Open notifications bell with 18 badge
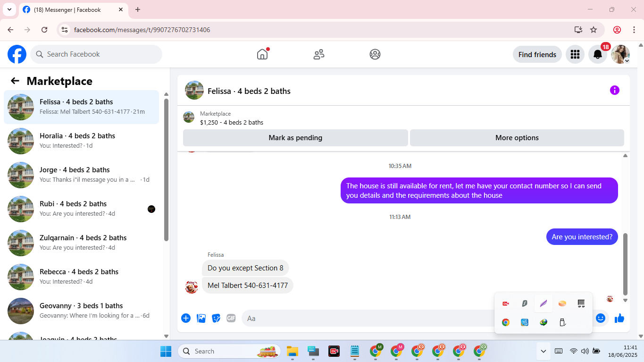The height and width of the screenshot is (362, 644). (598, 54)
